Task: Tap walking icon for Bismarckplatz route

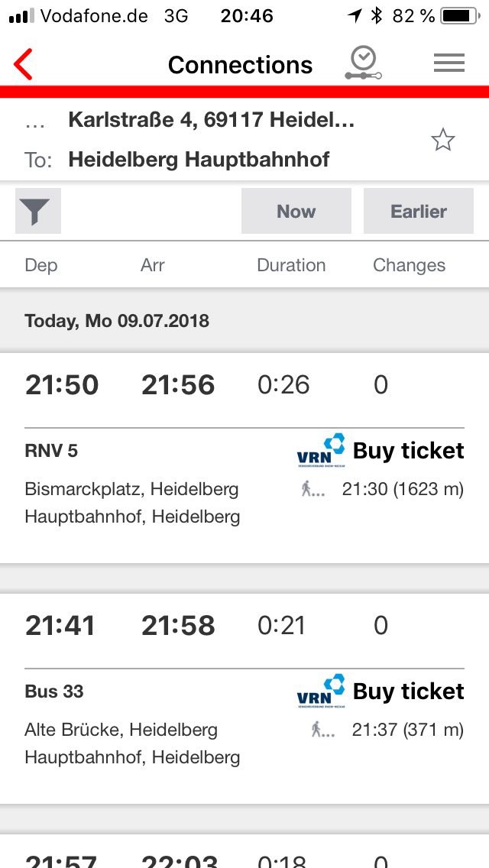Action: coord(313,489)
